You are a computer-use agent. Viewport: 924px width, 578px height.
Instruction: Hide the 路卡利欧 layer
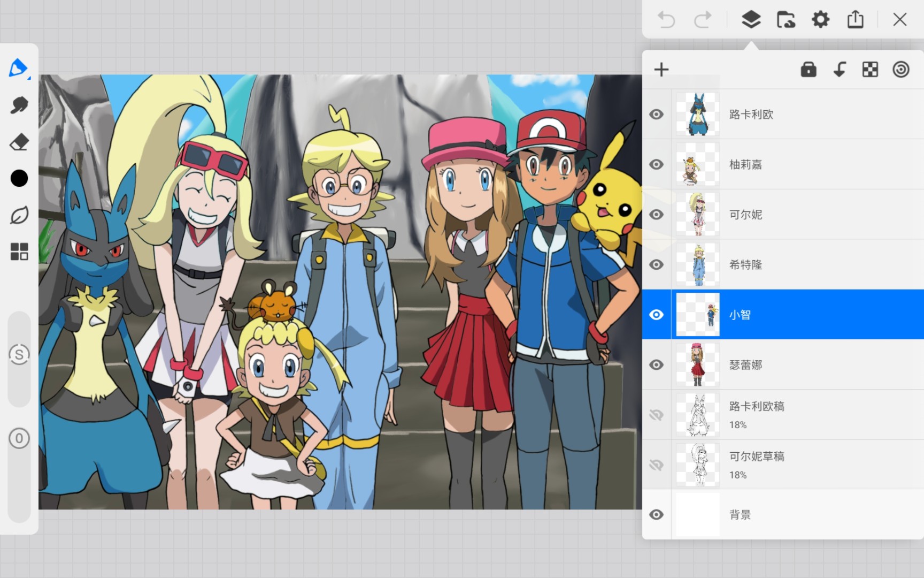tap(657, 115)
